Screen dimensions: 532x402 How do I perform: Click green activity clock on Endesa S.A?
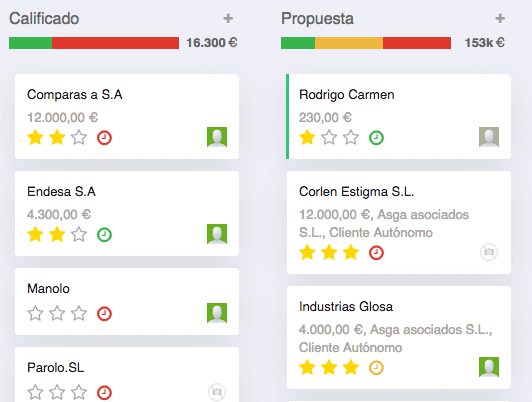coord(104,235)
